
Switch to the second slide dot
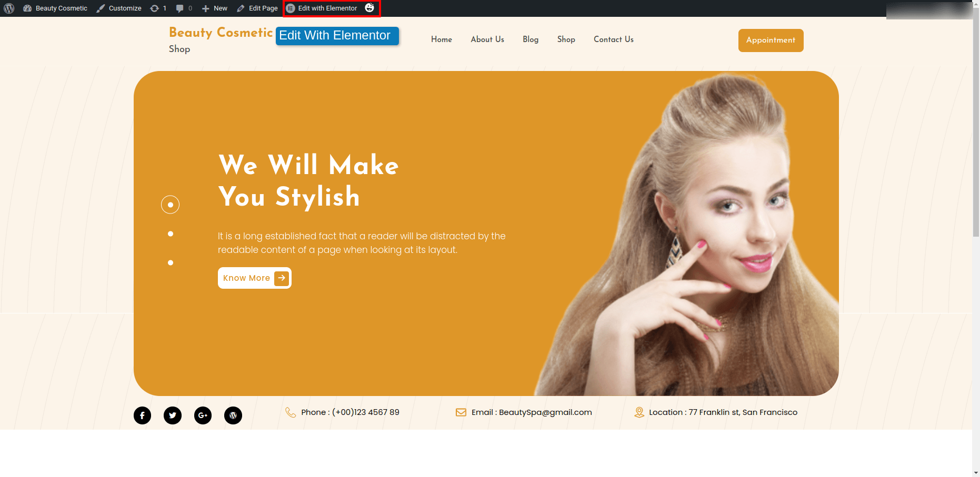click(171, 234)
